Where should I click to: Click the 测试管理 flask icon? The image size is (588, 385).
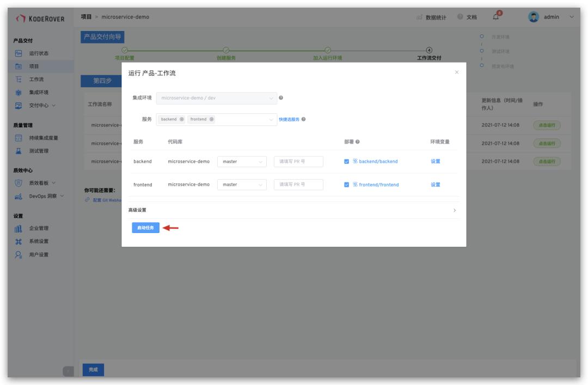[x=19, y=151]
